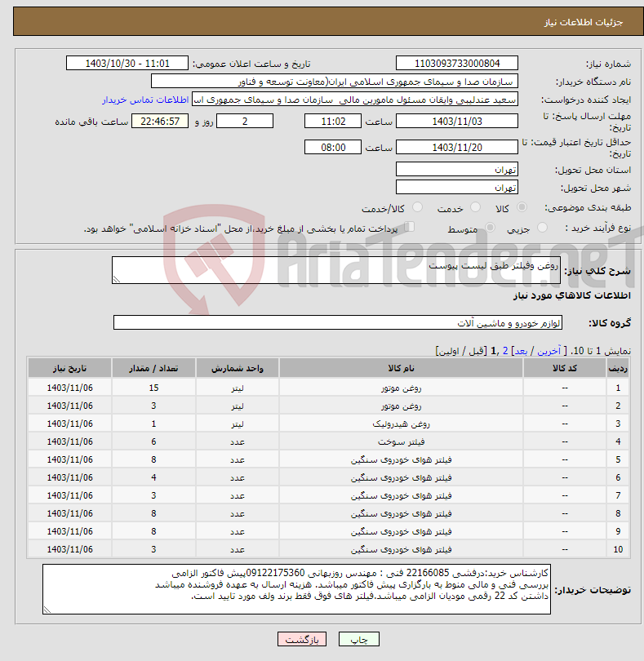This screenshot has width=644, height=661.
Task: Click the تاریخ نیاز column header
Action: (69, 368)
